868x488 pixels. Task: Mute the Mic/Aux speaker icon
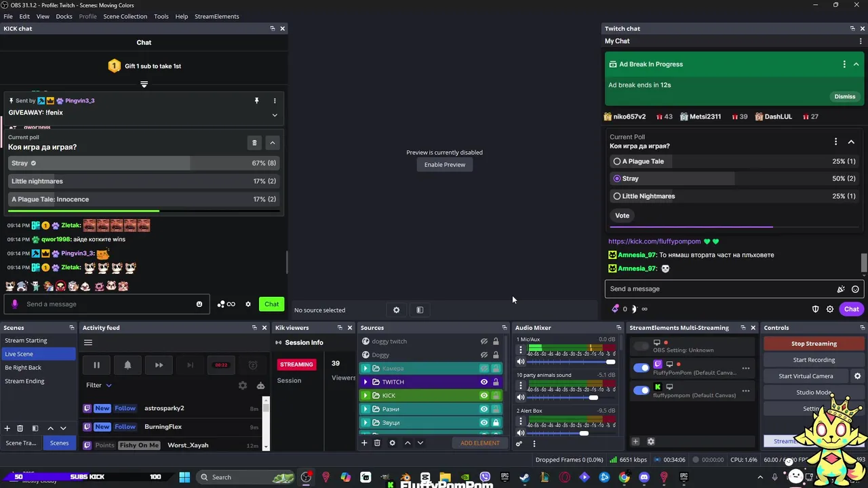tap(521, 362)
